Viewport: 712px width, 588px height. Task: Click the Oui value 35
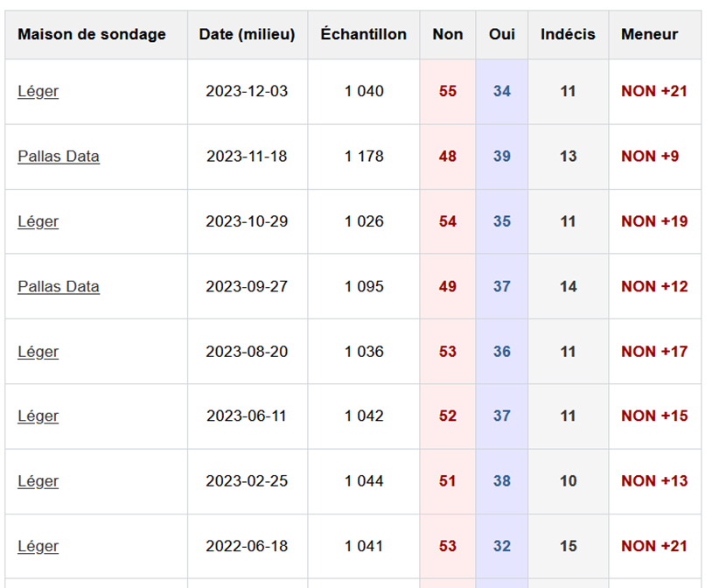[502, 221]
